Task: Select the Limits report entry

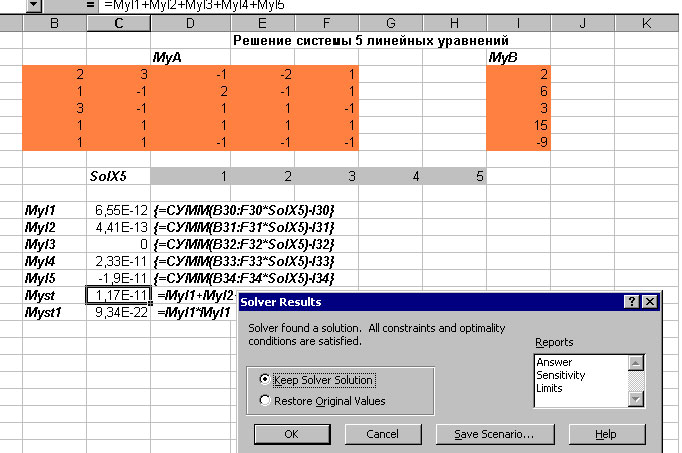Action: click(549, 388)
